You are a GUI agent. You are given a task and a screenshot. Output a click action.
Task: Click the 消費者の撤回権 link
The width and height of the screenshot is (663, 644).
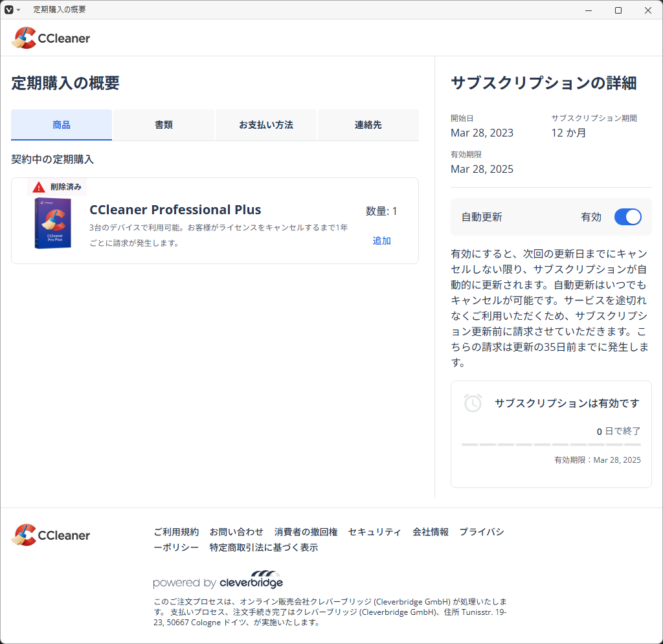[x=306, y=532]
